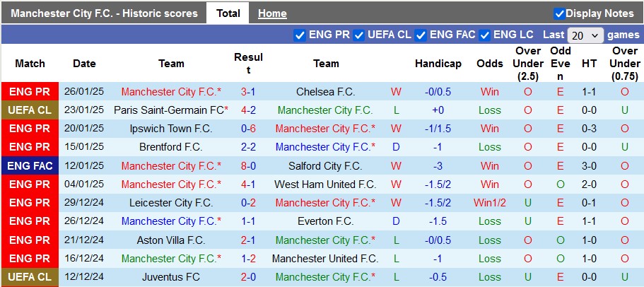Open the 0-6 result against Ipswich Town
The image size is (644, 287).
(248, 129)
